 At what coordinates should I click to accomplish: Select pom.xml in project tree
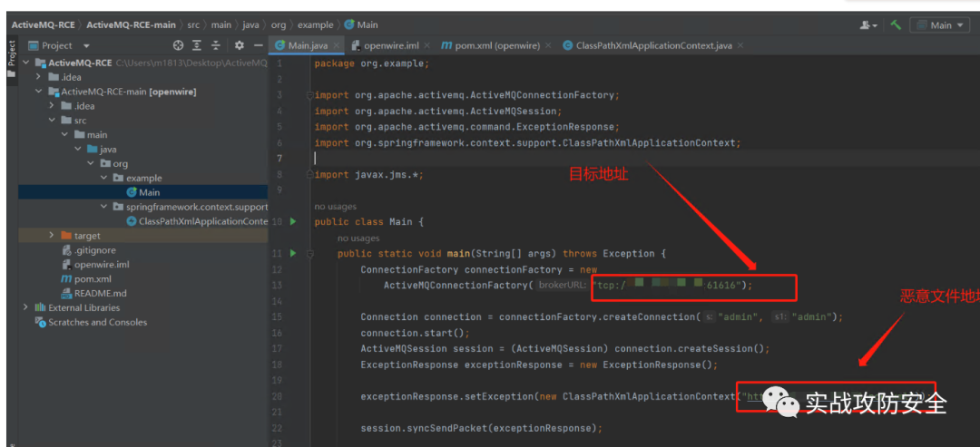click(x=85, y=278)
